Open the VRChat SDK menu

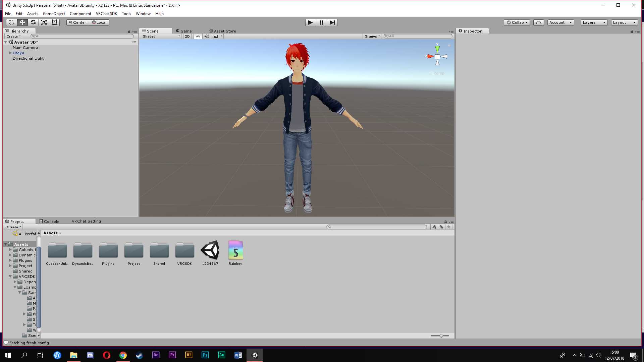coord(106,14)
